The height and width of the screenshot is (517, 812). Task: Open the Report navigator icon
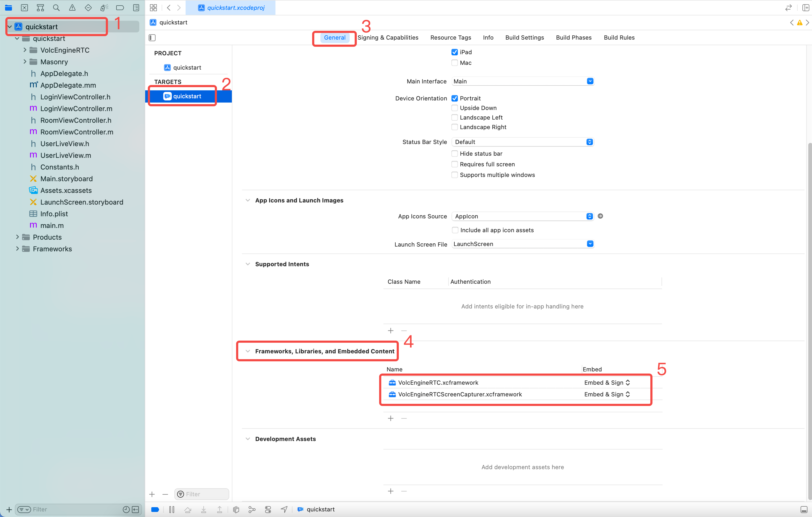coord(136,7)
